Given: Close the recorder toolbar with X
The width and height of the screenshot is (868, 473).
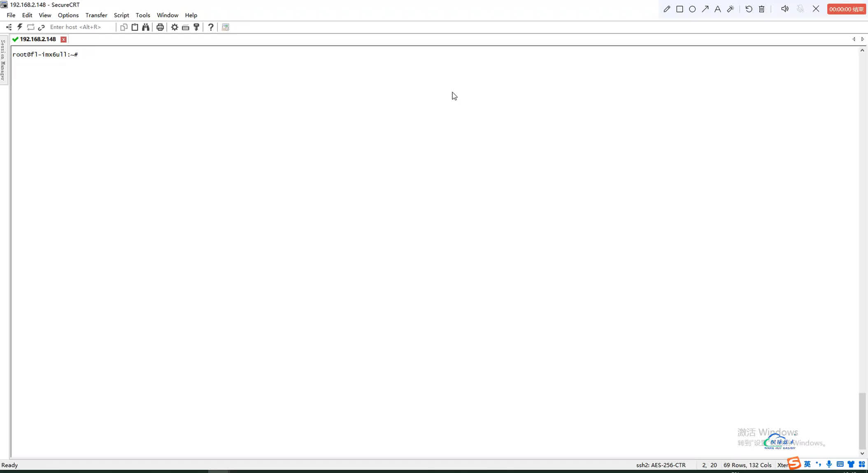Looking at the screenshot, I should click(x=816, y=9).
